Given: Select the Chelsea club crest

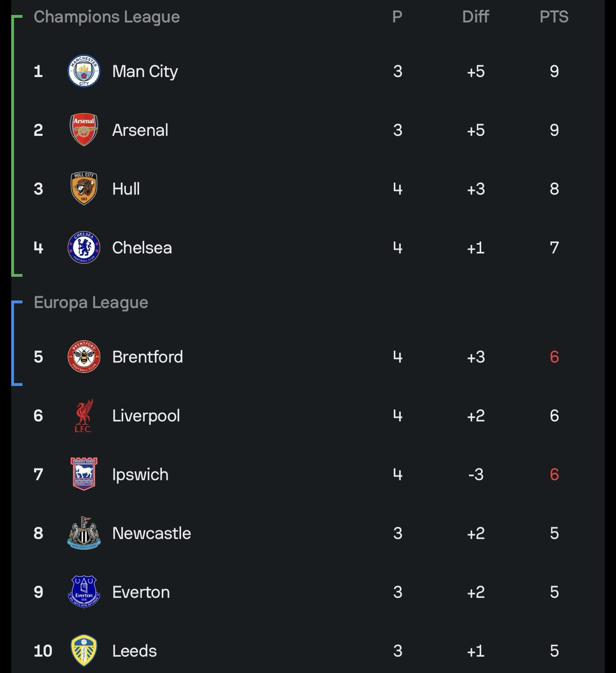Looking at the screenshot, I should pos(84,247).
